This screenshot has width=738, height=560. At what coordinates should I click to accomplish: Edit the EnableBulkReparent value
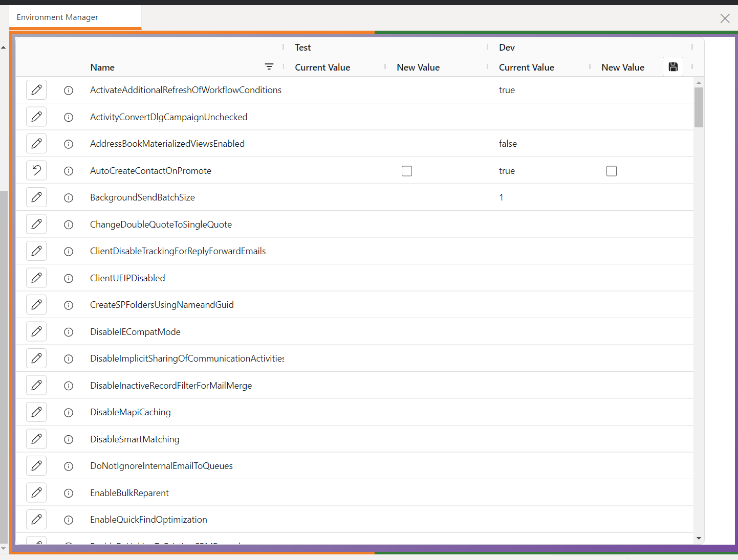click(36, 492)
